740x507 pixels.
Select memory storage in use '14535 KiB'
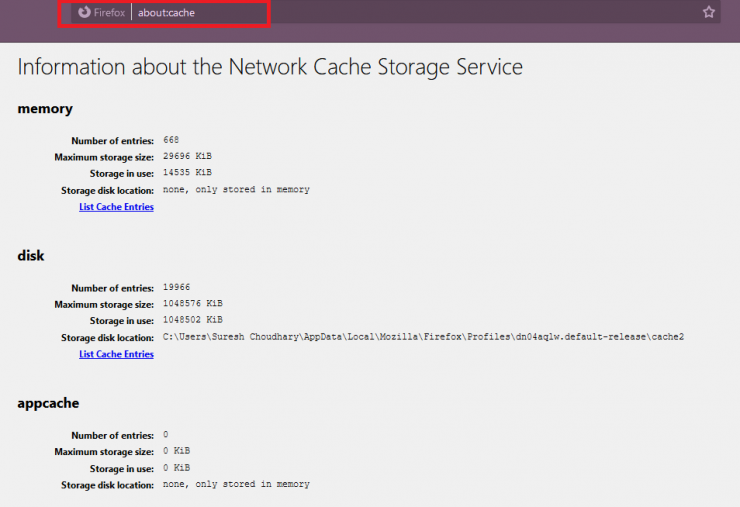click(x=187, y=173)
